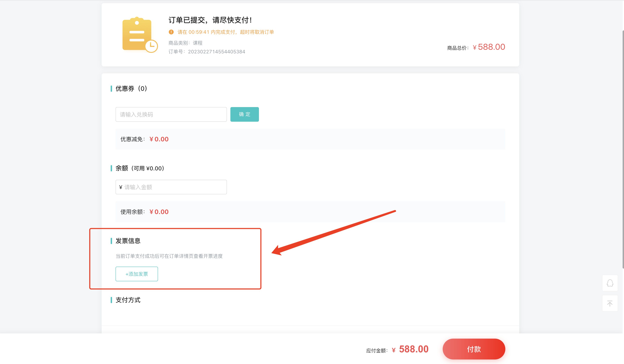Click the 应付金额 588.00 total
624x364 pixels.
(x=410, y=349)
